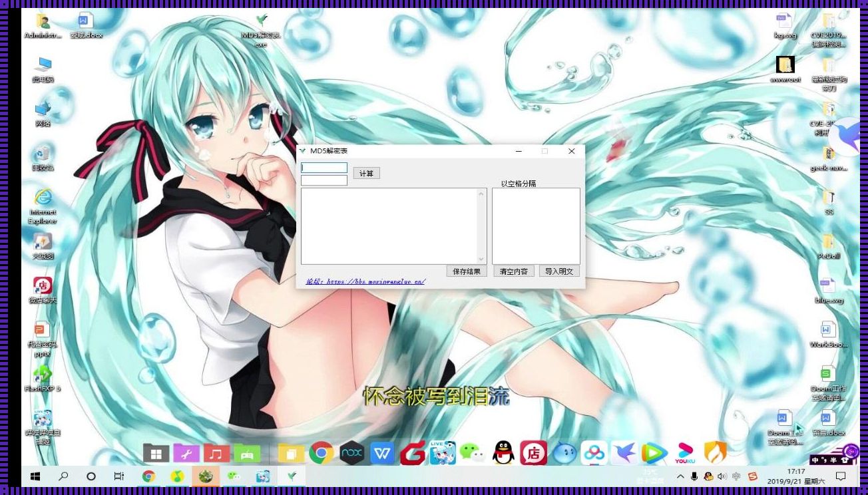Switch to Chrome in the taskbar
Image resolution: width=868 pixels, height=495 pixels.
coord(148,476)
